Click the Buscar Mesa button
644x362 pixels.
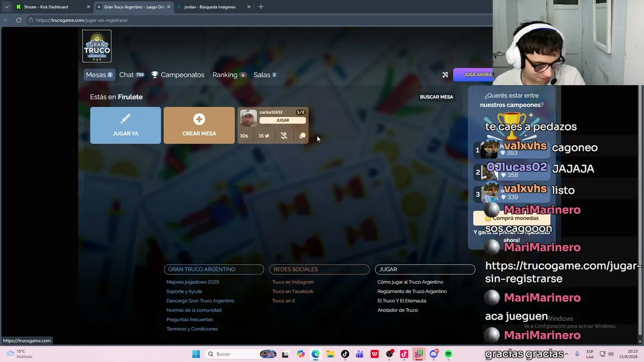pyautogui.click(x=437, y=97)
